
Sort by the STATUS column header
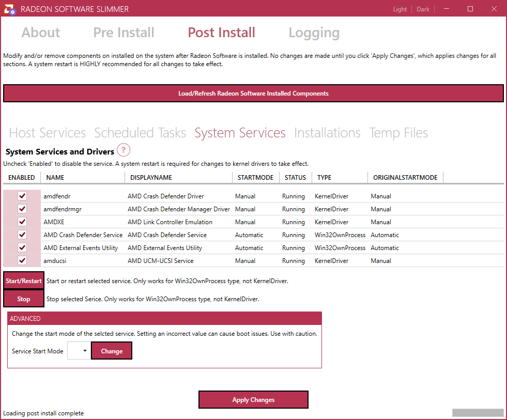pos(296,178)
